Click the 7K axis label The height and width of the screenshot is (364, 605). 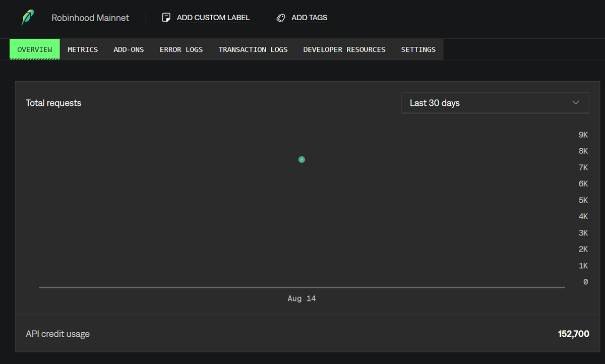(x=583, y=168)
